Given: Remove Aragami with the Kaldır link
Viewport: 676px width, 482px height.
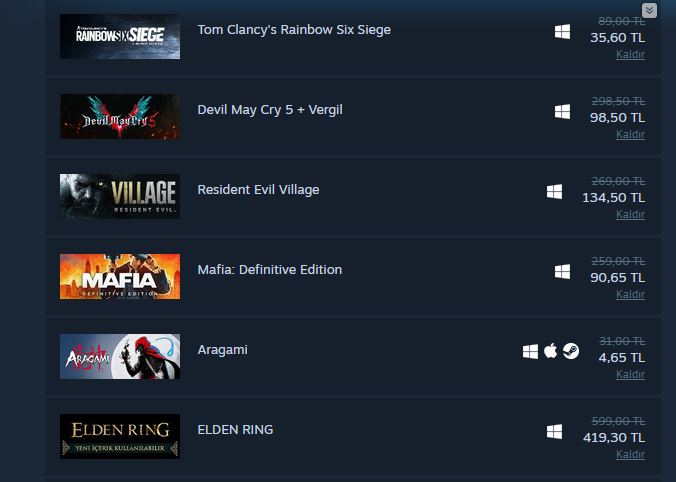Looking at the screenshot, I should pos(630,374).
